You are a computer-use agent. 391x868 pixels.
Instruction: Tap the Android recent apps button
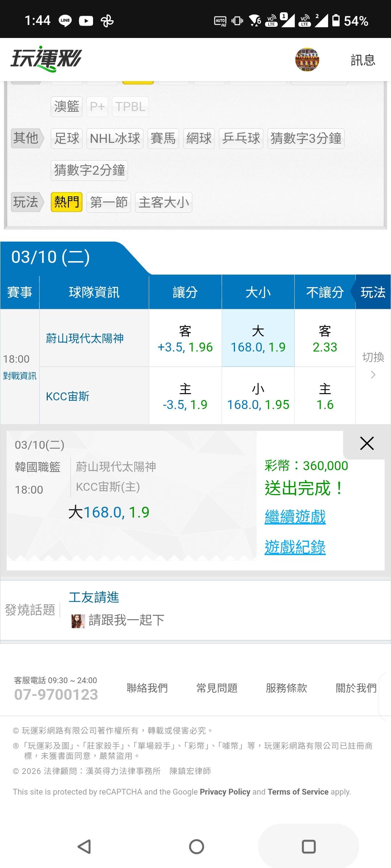coord(309,847)
